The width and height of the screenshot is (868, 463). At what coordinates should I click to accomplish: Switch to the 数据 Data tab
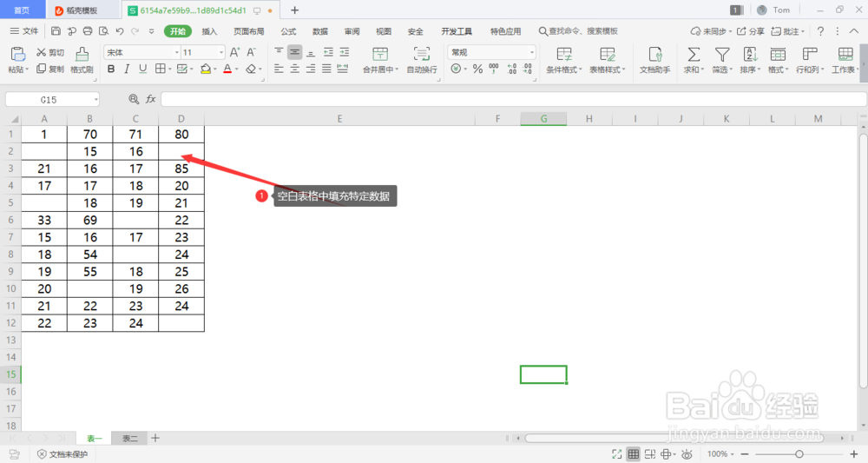tap(320, 31)
